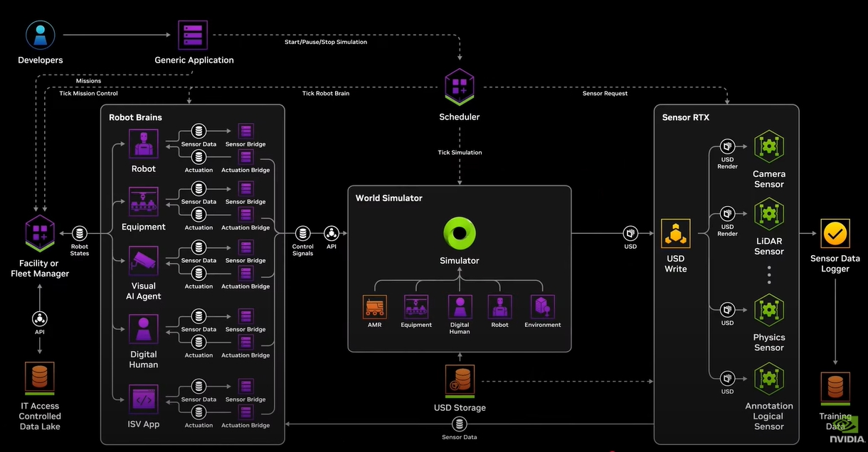Select the Robot brain icon
The height and width of the screenshot is (452, 868).
click(143, 144)
